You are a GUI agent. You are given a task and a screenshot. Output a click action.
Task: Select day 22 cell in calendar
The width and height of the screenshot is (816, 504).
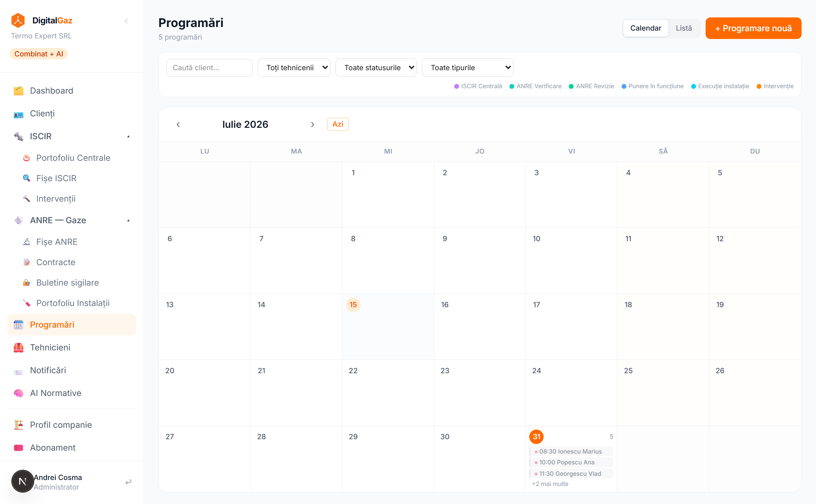[x=388, y=392]
